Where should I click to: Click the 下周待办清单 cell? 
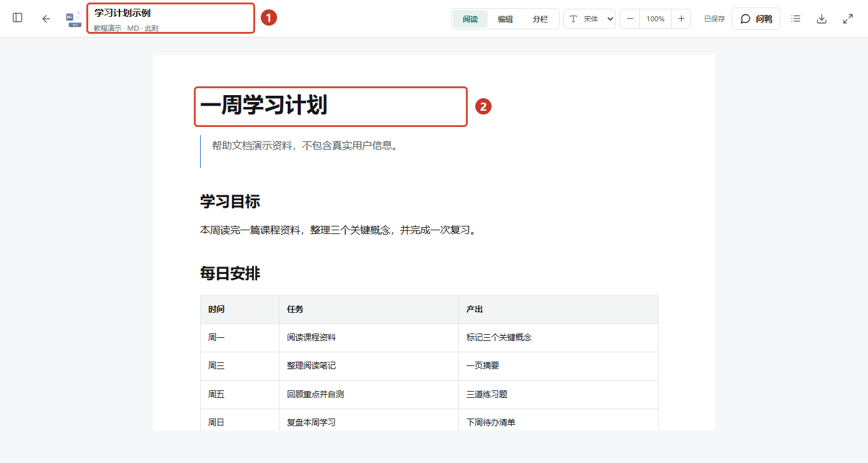pos(558,420)
